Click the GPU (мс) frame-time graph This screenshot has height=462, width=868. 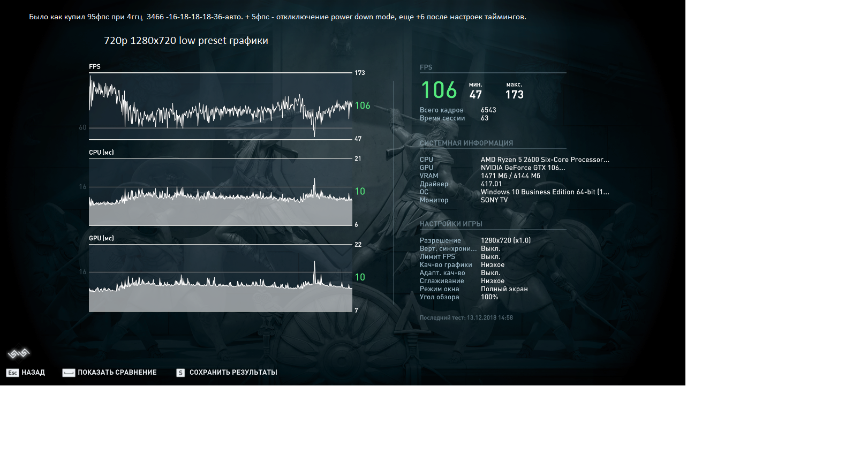[x=221, y=278]
